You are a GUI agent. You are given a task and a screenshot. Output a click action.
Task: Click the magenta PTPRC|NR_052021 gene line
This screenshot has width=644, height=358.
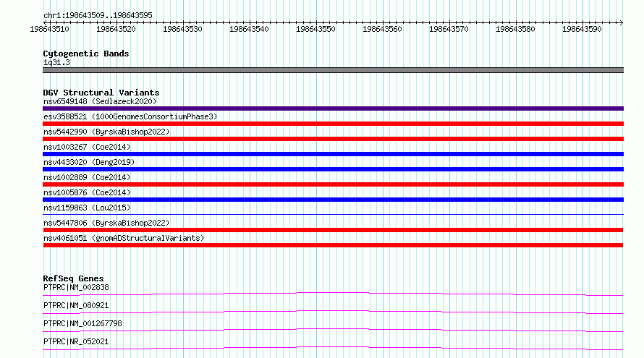pyautogui.click(x=333, y=348)
